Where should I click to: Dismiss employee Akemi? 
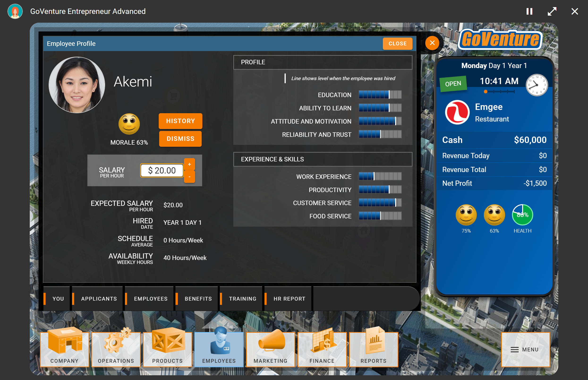tap(180, 139)
